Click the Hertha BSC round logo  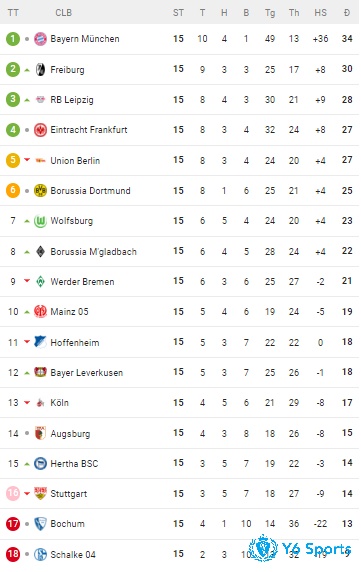(40, 464)
